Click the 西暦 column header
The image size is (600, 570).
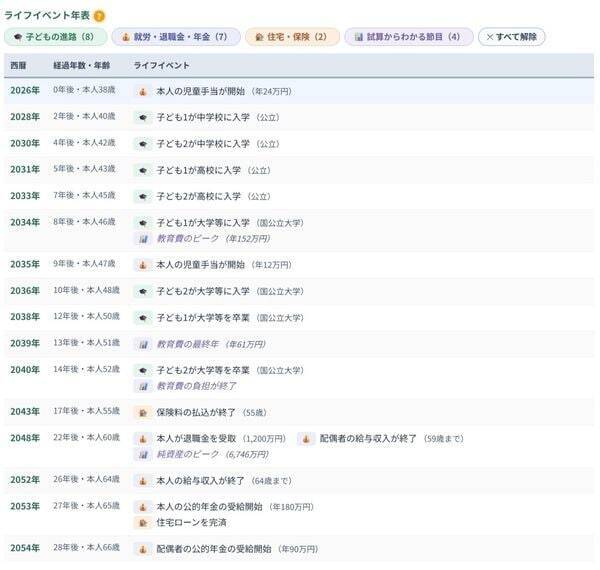(x=18, y=65)
